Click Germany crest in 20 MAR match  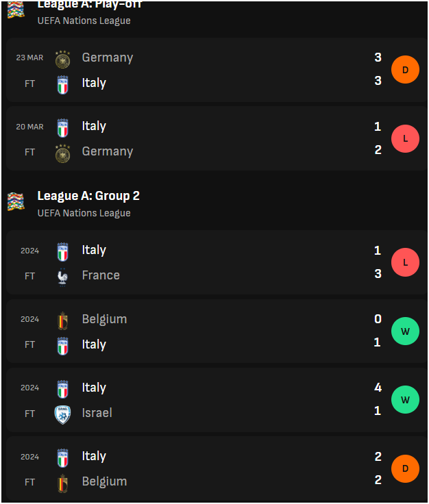coord(63,153)
